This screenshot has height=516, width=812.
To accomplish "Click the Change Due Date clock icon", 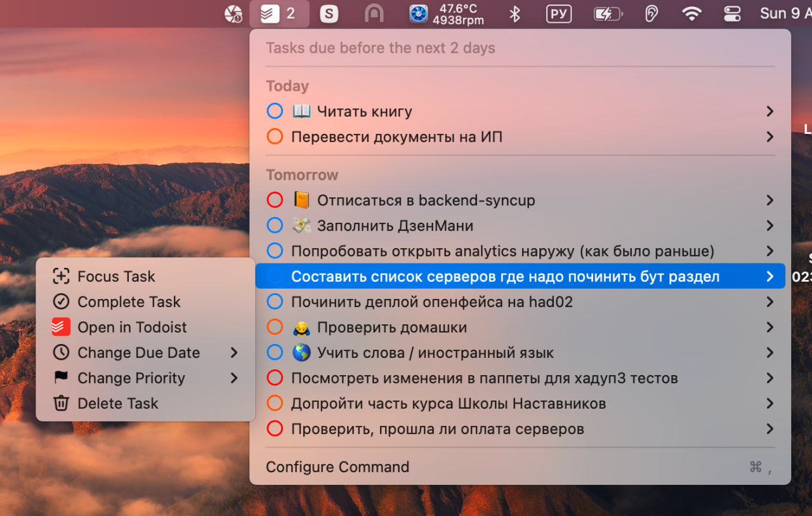I will click(61, 353).
